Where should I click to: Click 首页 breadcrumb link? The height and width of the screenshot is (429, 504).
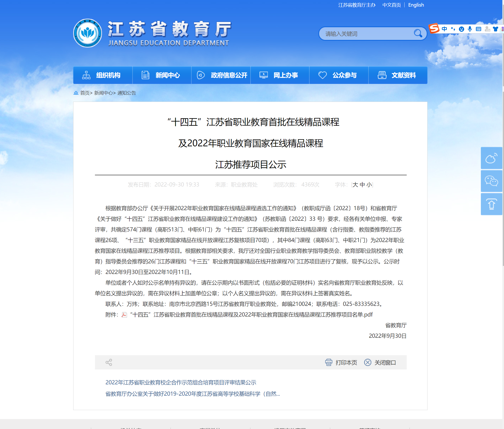pos(85,93)
